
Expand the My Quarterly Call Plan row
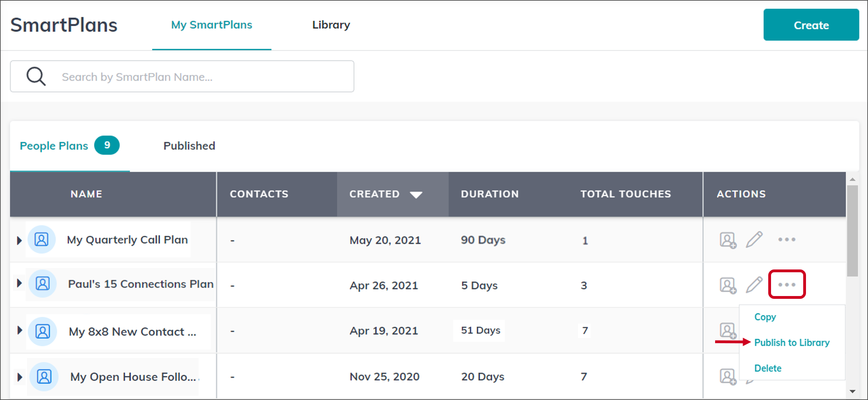point(19,241)
